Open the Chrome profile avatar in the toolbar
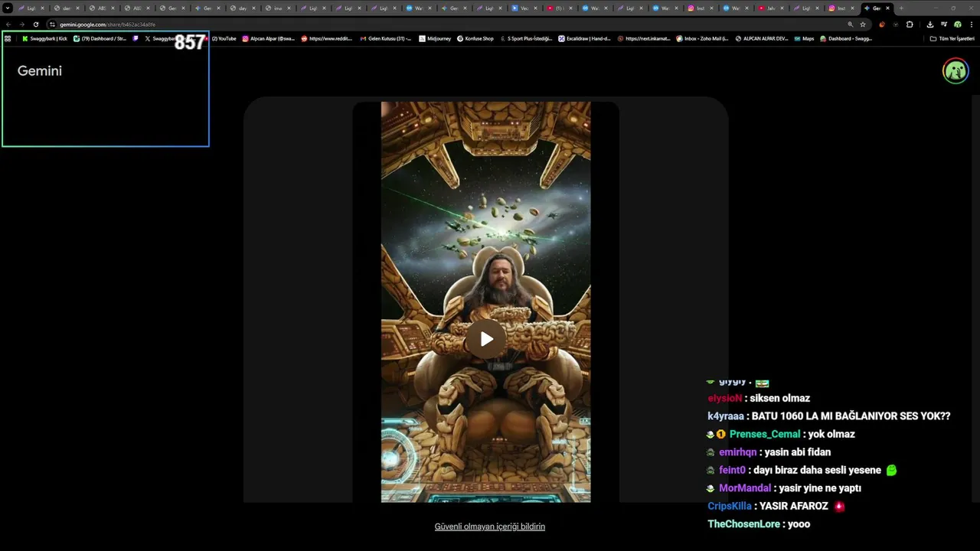This screenshot has height=551, width=980. click(x=958, y=24)
